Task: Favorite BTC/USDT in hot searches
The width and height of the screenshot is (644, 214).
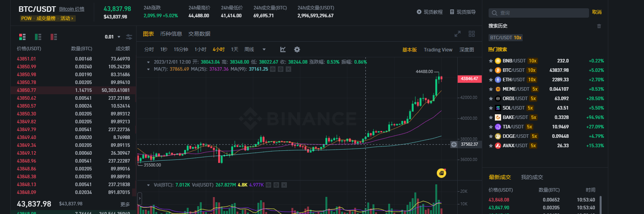Action: pyautogui.click(x=491, y=70)
